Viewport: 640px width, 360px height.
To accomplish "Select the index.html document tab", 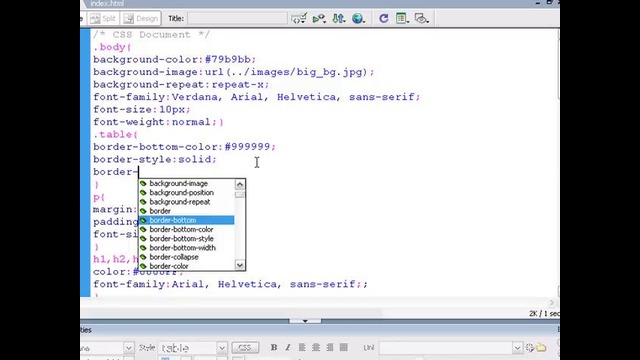I will [107, 3].
